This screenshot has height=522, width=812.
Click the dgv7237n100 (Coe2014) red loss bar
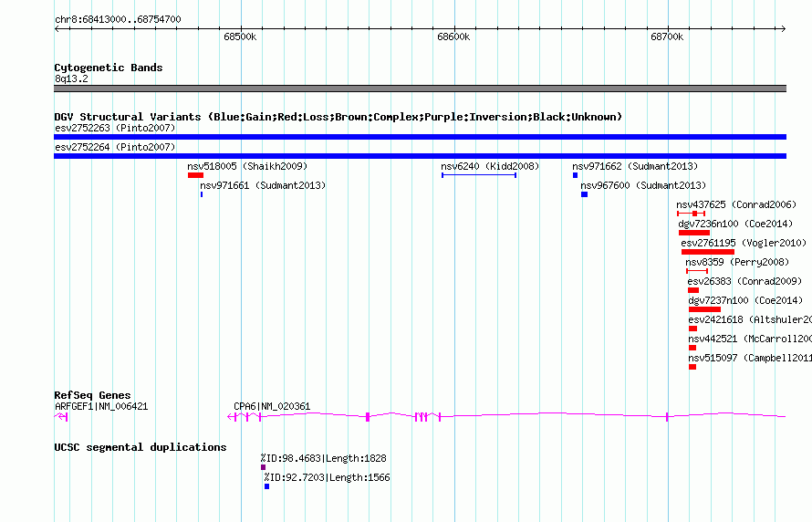pyautogui.click(x=704, y=309)
